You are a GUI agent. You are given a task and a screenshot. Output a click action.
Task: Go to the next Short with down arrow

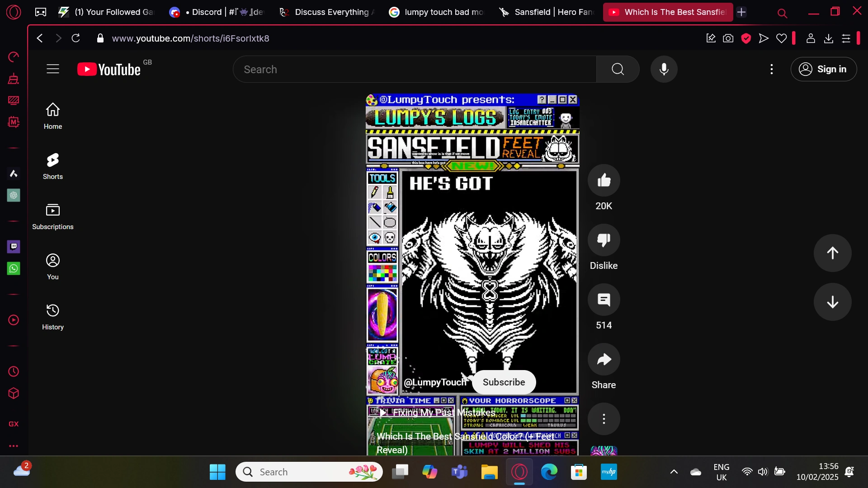(x=832, y=302)
